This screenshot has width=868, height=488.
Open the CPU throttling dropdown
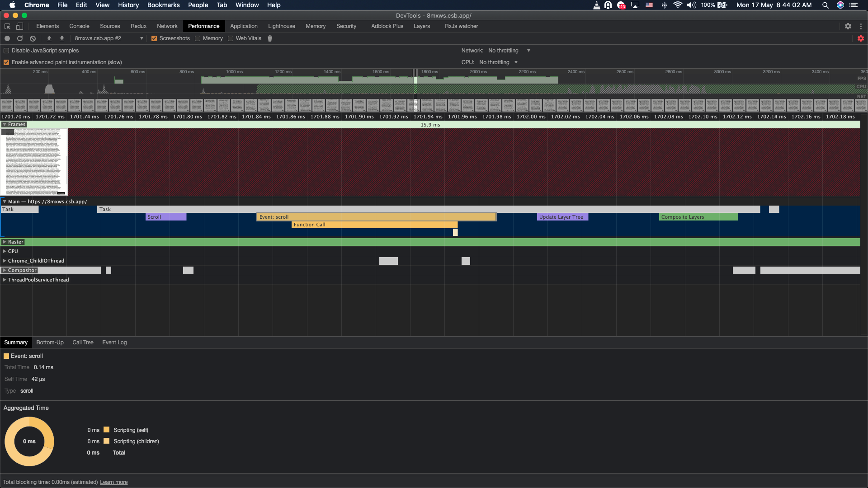498,62
